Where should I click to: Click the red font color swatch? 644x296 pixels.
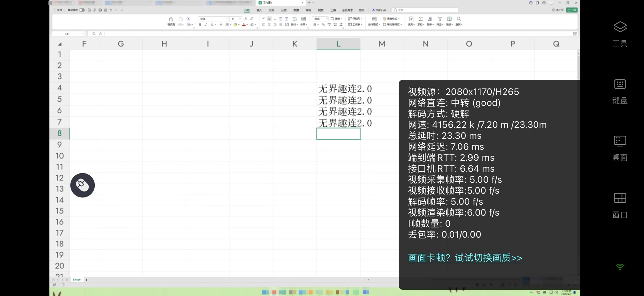[244, 25]
